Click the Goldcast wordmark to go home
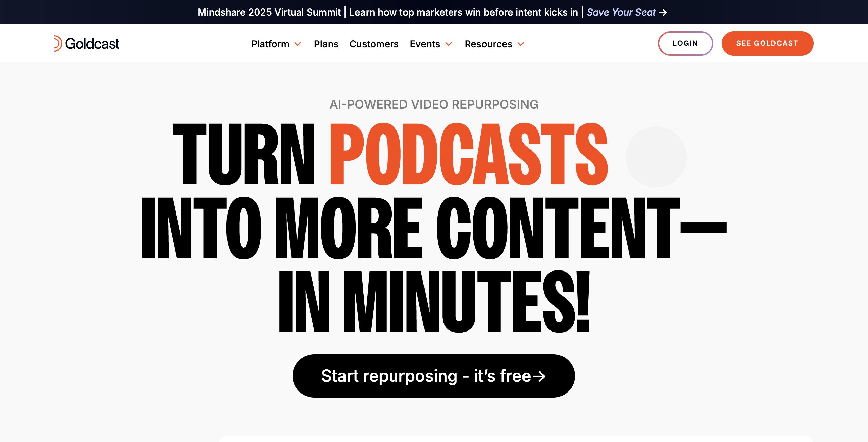Image resolution: width=868 pixels, height=442 pixels. coord(92,44)
